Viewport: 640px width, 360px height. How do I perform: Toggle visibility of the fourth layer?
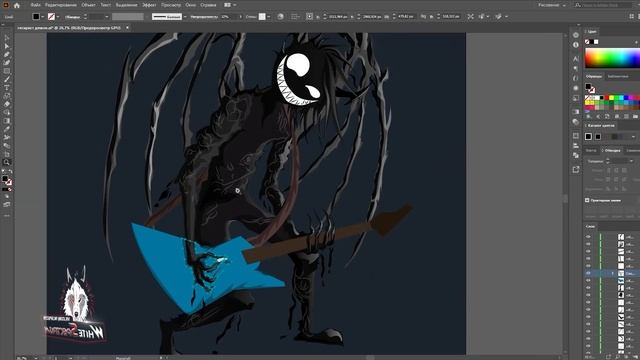588,259
